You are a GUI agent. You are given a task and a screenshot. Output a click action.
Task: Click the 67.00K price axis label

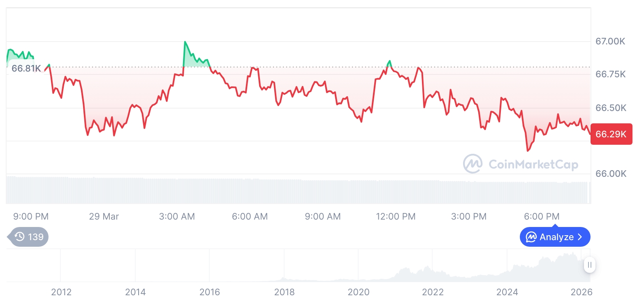(610, 41)
